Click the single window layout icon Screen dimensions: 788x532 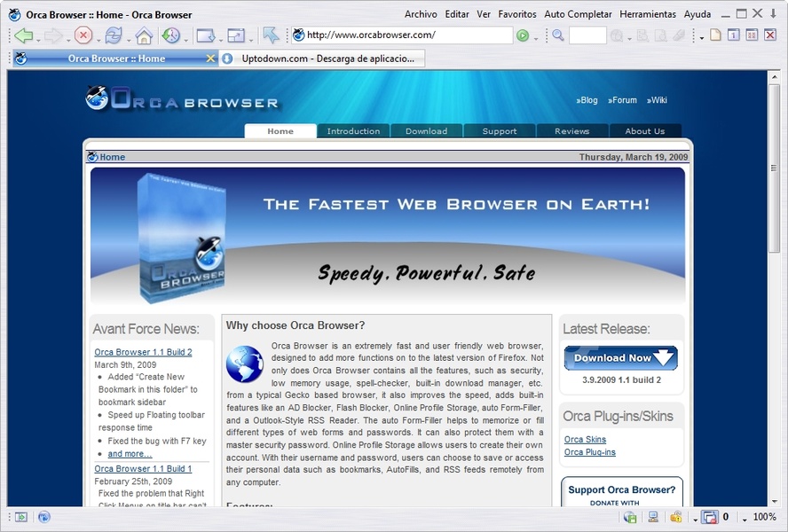(x=734, y=35)
